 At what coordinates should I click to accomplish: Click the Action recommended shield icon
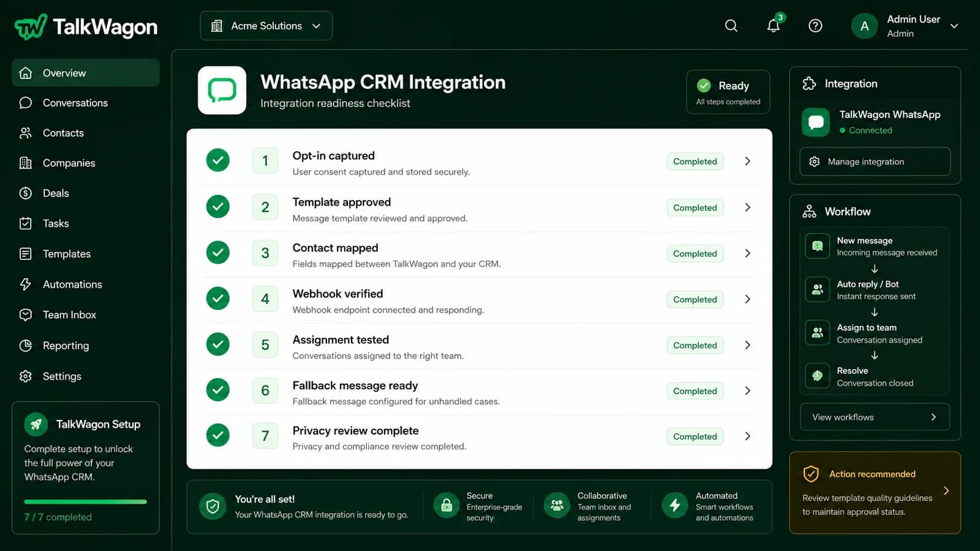click(x=811, y=474)
